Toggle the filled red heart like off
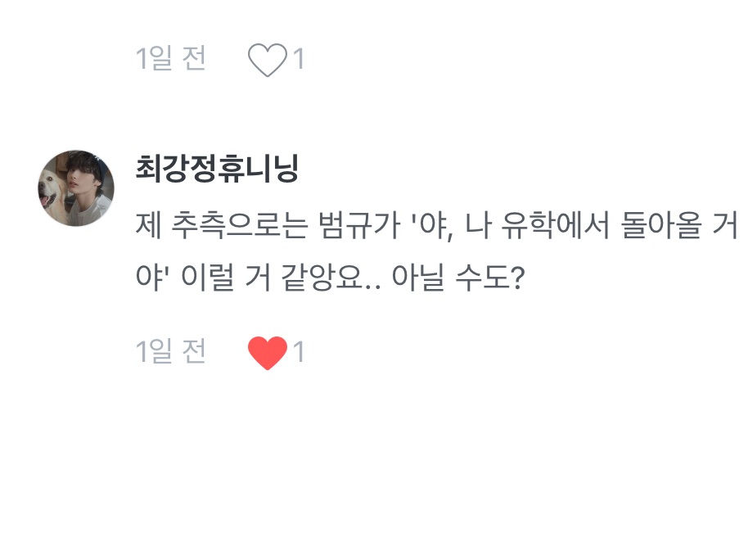748x560 pixels. coord(267,353)
